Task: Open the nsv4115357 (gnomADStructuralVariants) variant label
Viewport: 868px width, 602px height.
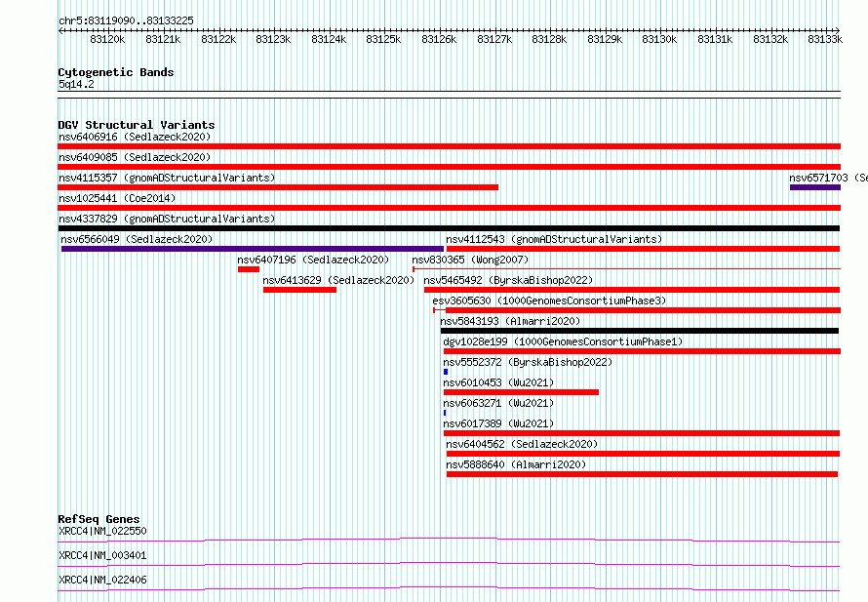Action: [167, 178]
